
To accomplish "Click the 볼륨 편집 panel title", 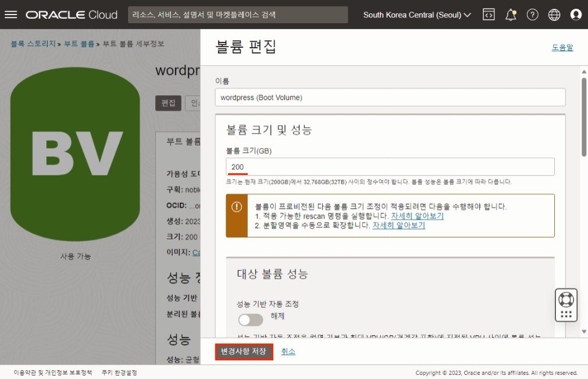I will (245, 47).
